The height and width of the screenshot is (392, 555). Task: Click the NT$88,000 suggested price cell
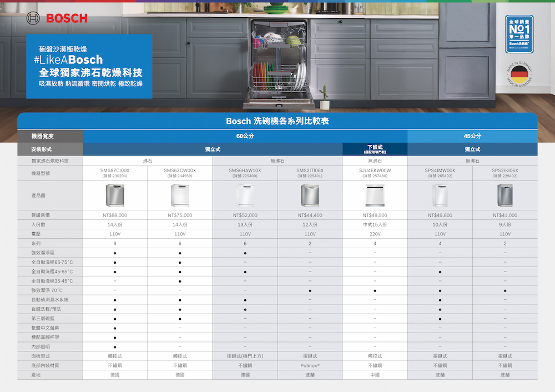[115, 215]
